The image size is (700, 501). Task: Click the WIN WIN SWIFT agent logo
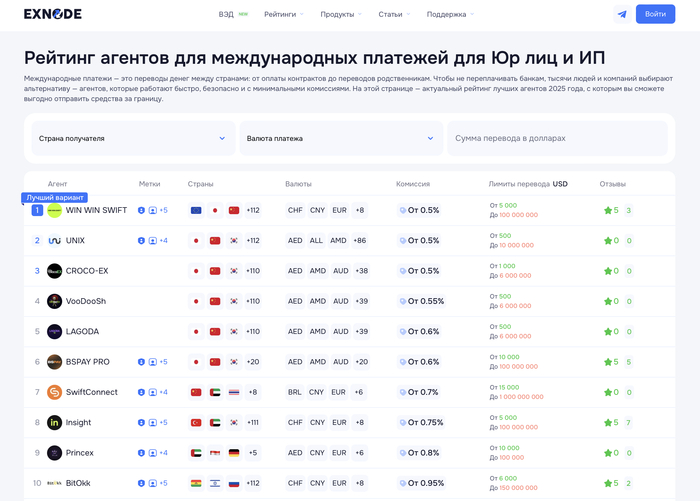tap(54, 210)
